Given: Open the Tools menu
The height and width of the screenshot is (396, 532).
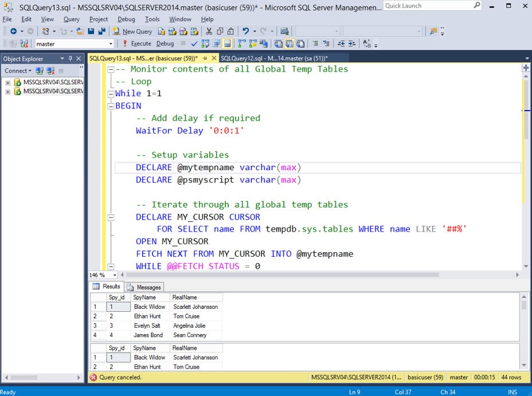Looking at the screenshot, I should point(152,19).
